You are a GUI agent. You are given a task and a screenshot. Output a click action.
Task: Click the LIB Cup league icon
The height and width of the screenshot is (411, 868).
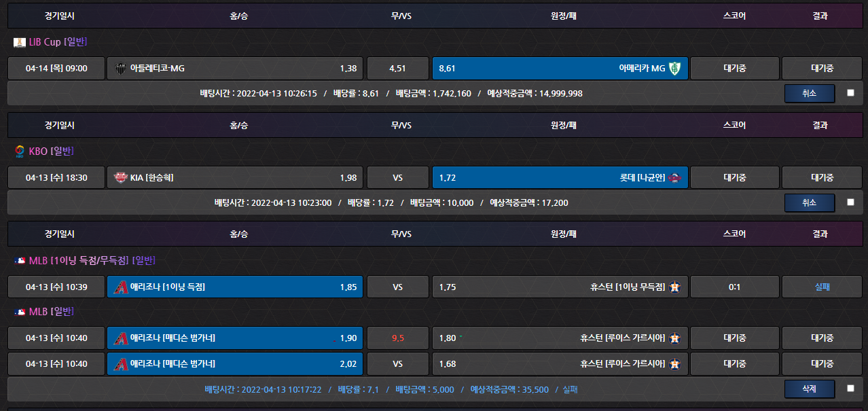click(x=19, y=42)
